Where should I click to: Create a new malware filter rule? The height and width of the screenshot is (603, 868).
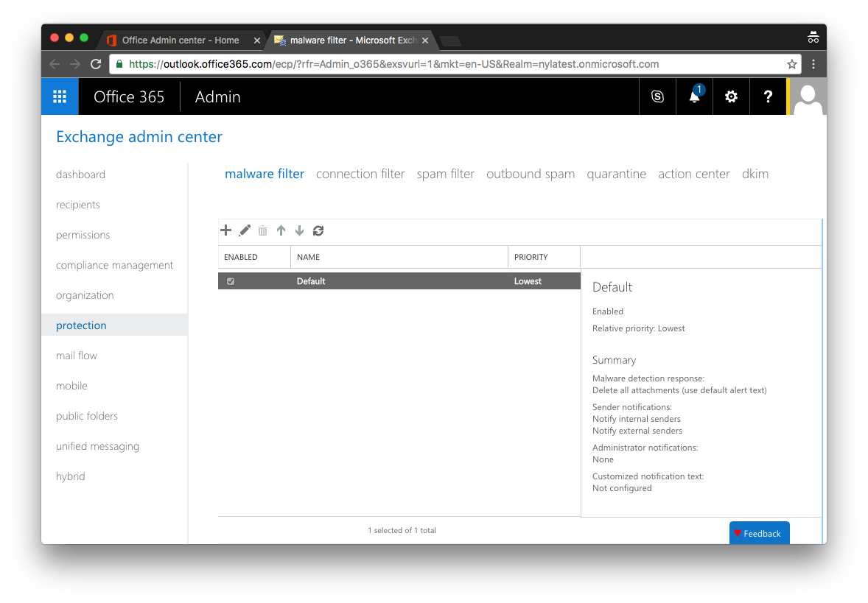click(x=226, y=230)
